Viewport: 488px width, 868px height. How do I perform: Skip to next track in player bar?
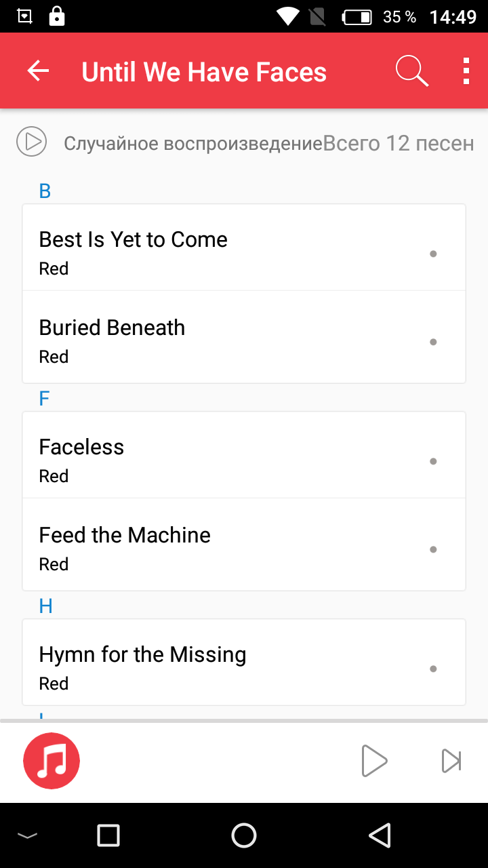(x=451, y=761)
